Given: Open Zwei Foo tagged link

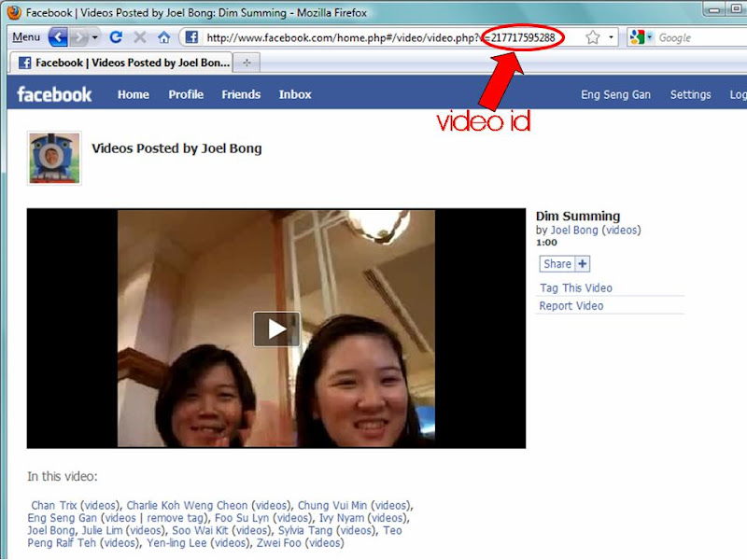Looking at the screenshot, I should tap(278, 543).
